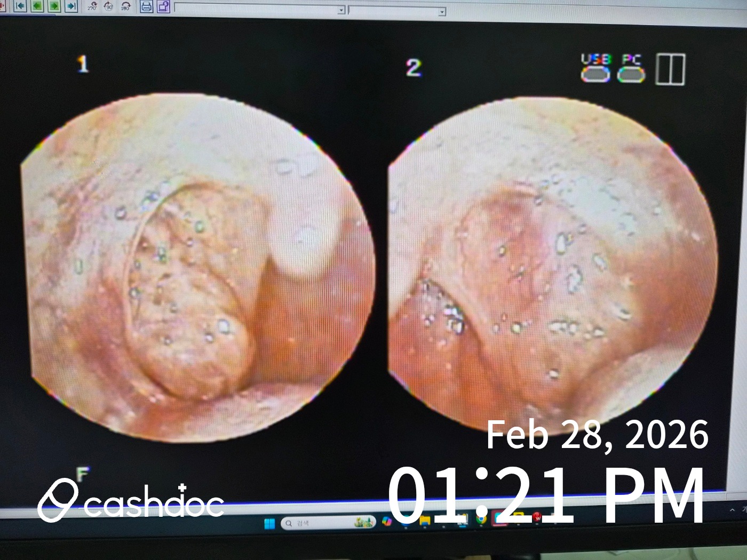Screen dimensions: 747x560
Task: Rotate image 180 degrees
Action: (x=126, y=6)
